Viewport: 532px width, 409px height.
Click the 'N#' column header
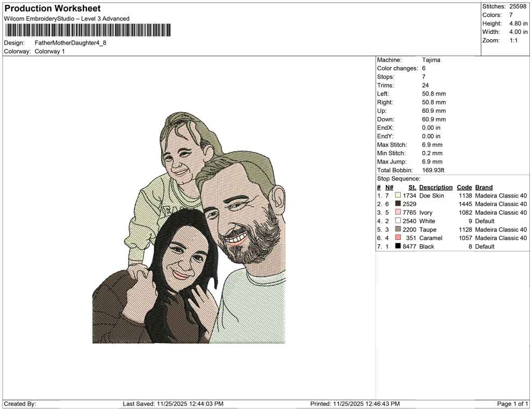point(389,187)
